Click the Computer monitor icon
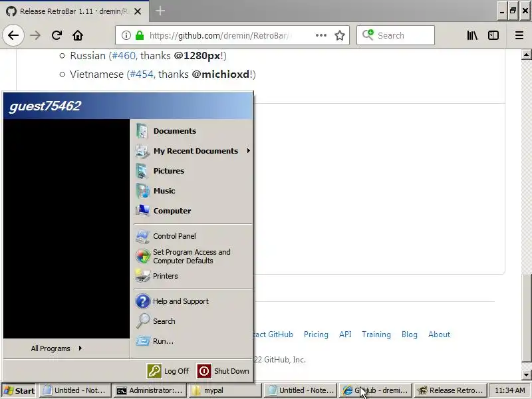 (x=142, y=210)
